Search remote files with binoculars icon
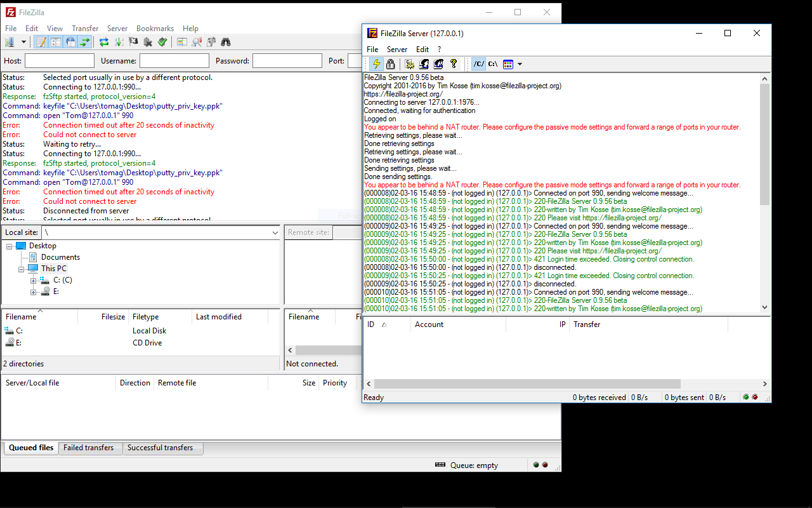Viewport: 812px width, 508px height. pos(226,42)
